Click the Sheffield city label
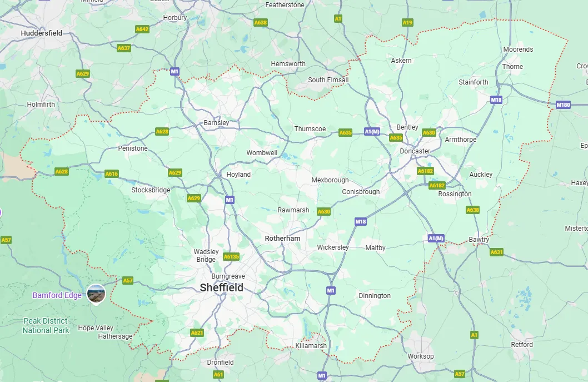 [222, 288]
